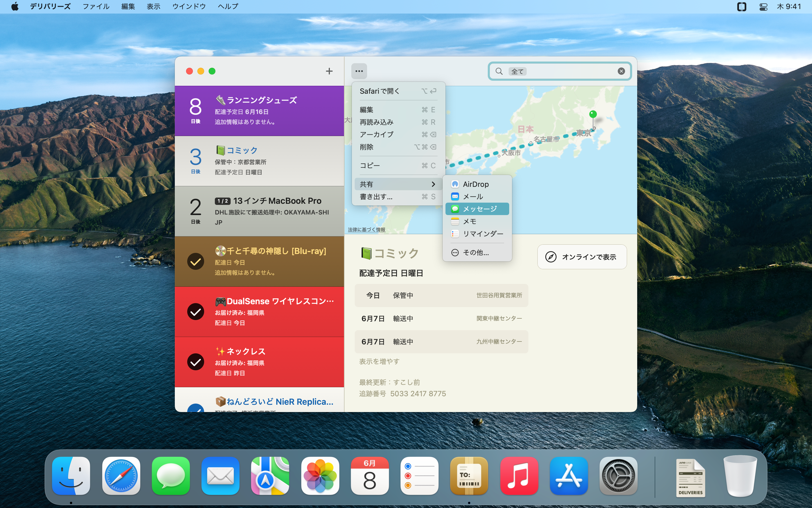Choose 削除 menu item
Viewport: 812px width, 508px height.
398,147
